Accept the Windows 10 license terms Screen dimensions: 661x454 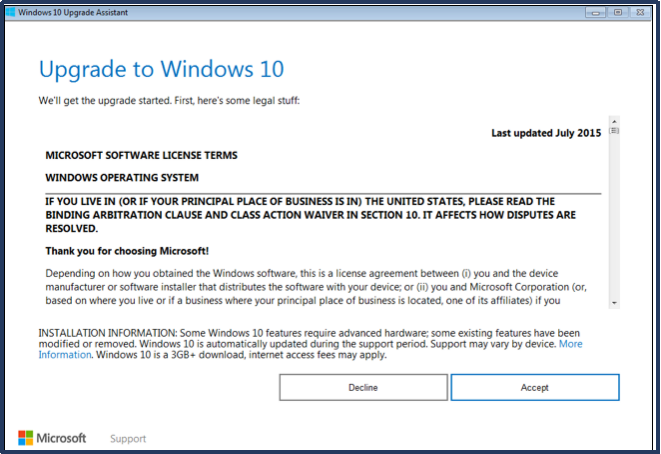tap(535, 387)
